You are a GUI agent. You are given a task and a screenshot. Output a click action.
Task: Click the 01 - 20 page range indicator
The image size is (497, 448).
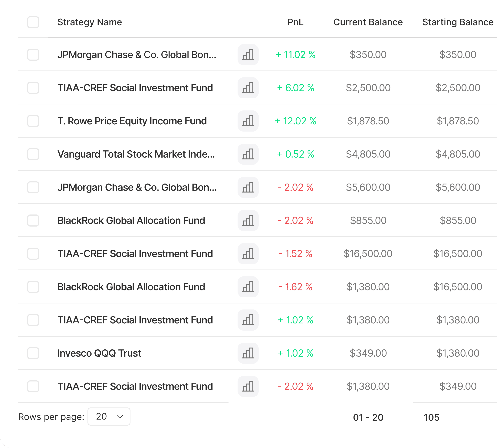[368, 417]
